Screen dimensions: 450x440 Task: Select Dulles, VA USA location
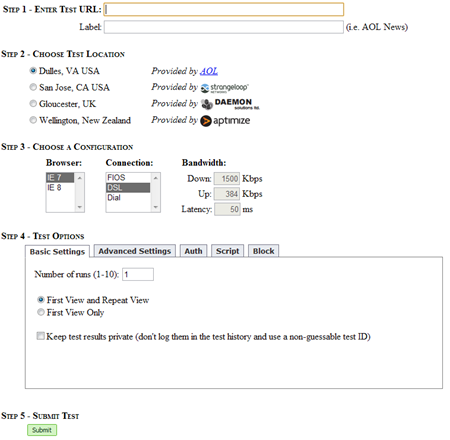(x=33, y=71)
